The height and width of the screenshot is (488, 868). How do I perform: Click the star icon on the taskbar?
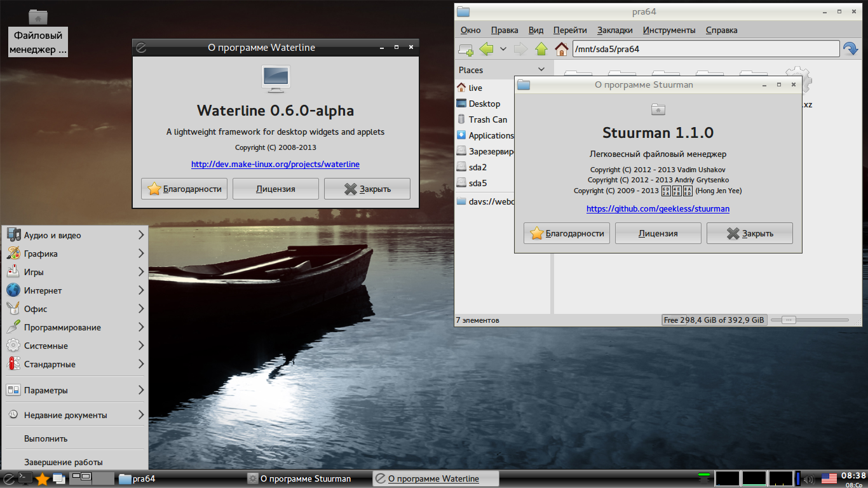[43, 478]
